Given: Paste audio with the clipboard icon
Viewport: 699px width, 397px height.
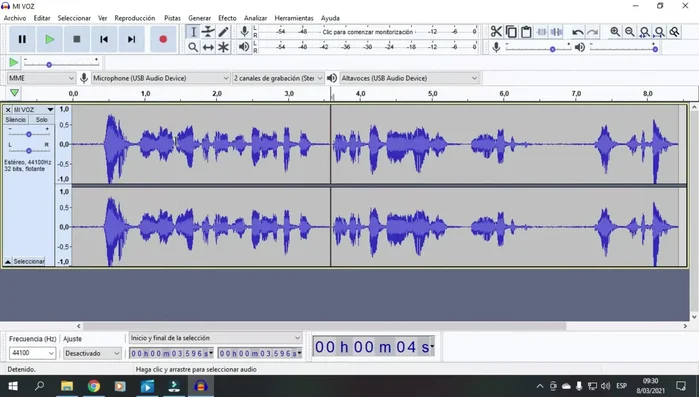Looking at the screenshot, I should 526,32.
